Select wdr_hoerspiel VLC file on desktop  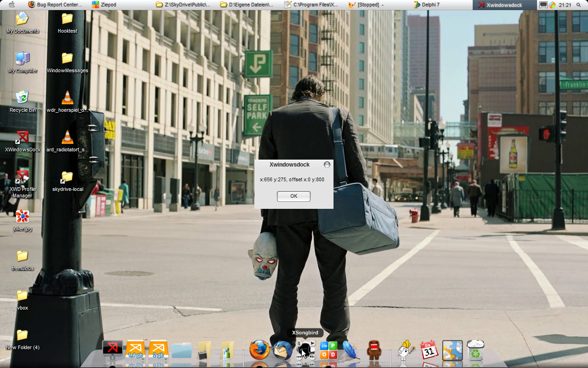[x=68, y=102]
